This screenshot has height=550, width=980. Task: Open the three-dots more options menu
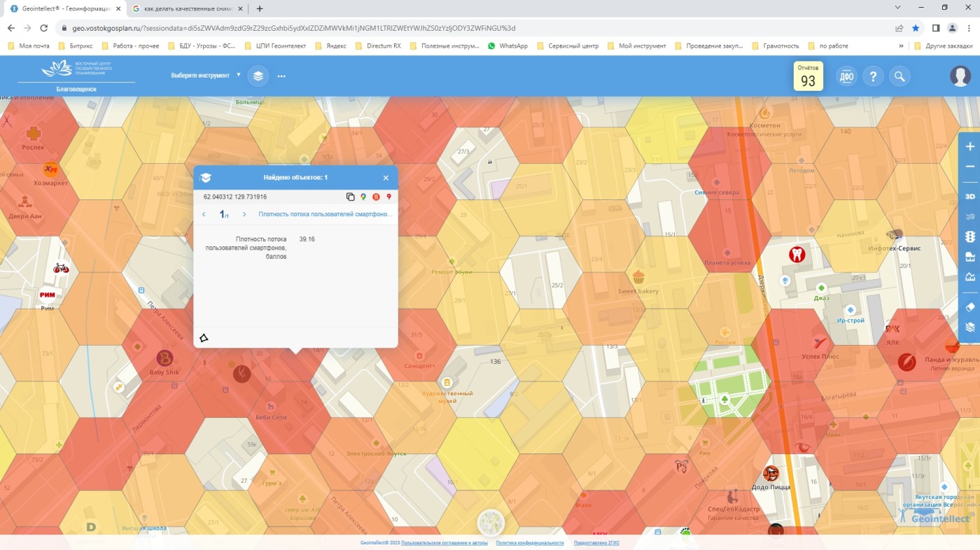[x=281, y=76]
